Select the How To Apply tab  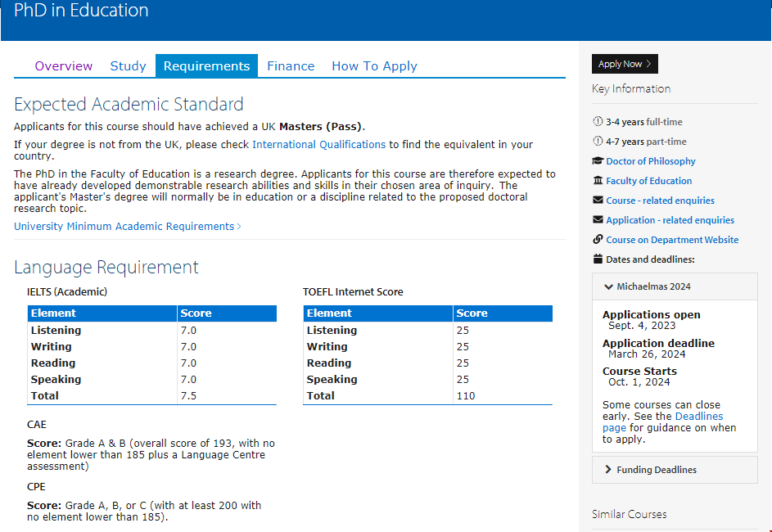pos(374,66)
